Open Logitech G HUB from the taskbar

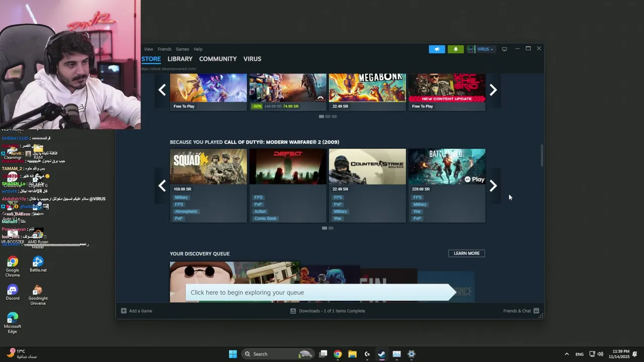pos(367,354)
